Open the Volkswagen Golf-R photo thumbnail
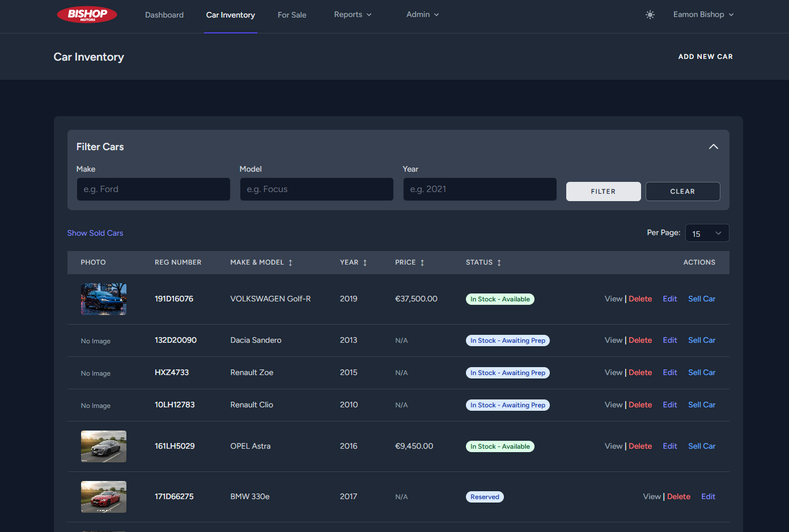 point(104,299)
